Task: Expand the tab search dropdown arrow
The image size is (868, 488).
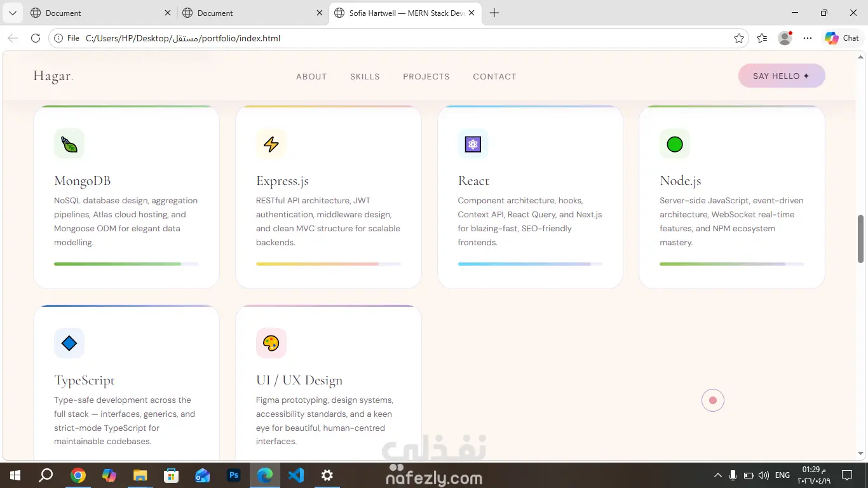Action: coord(12,13)
